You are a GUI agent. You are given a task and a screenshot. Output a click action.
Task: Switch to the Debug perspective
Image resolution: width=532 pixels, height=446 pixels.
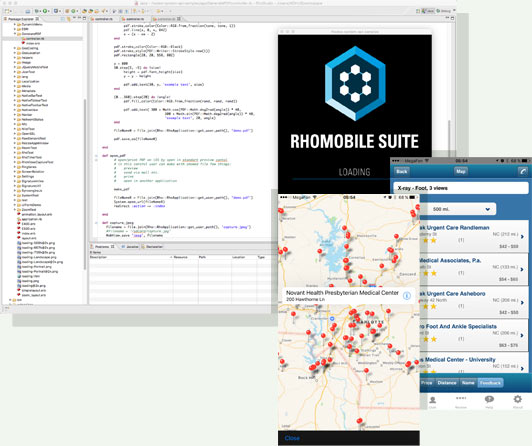click(443, 11)
